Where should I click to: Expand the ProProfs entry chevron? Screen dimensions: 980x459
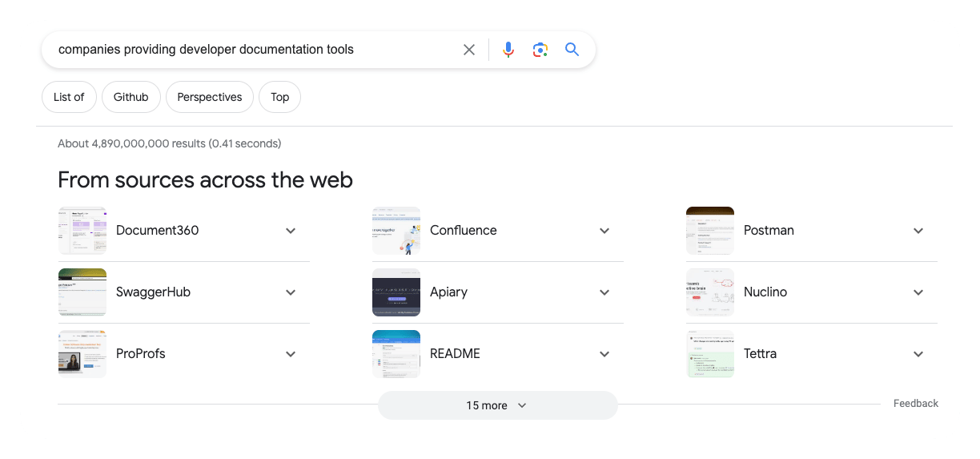[291, 354]
